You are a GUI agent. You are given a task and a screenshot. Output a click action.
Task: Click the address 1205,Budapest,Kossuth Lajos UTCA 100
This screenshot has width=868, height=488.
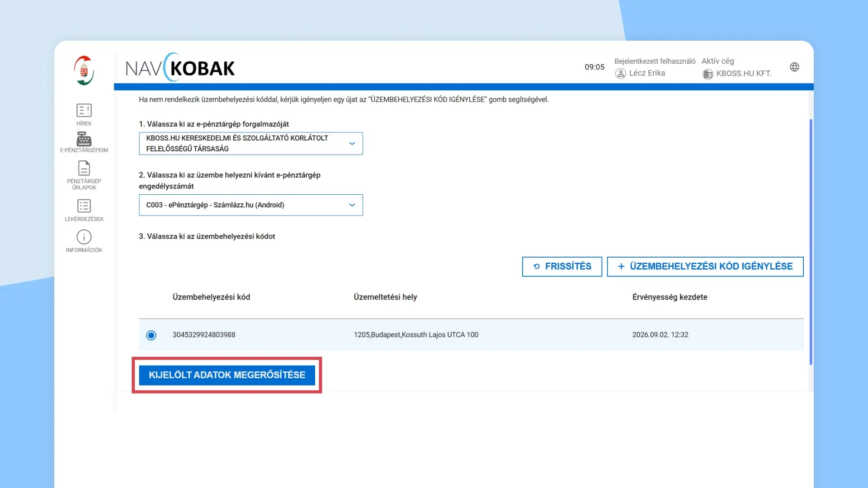pyautogui.click(x=416, y=335)
